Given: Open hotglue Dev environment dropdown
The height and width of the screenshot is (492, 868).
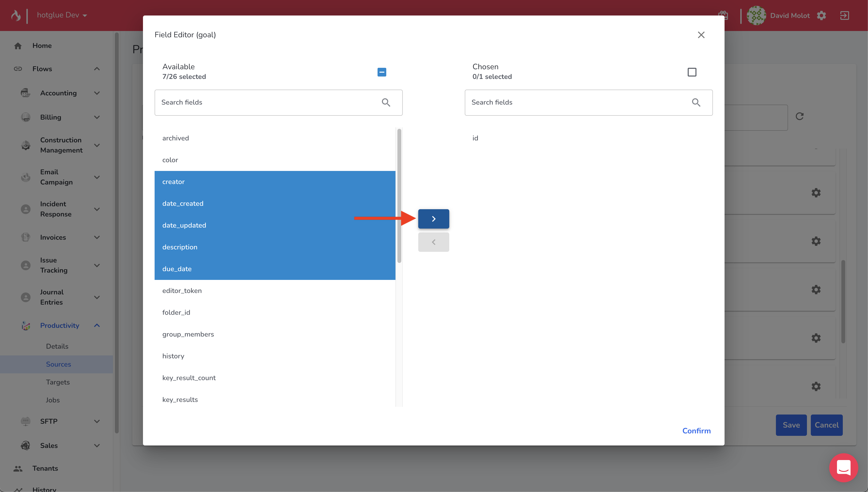Looking at the screenshot, I should (62, 15).
